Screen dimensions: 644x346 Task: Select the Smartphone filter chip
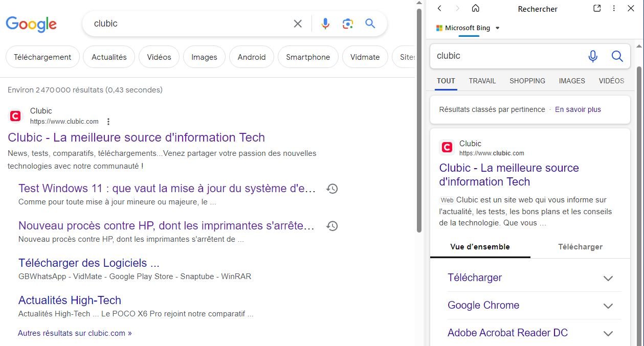(308, 57)
